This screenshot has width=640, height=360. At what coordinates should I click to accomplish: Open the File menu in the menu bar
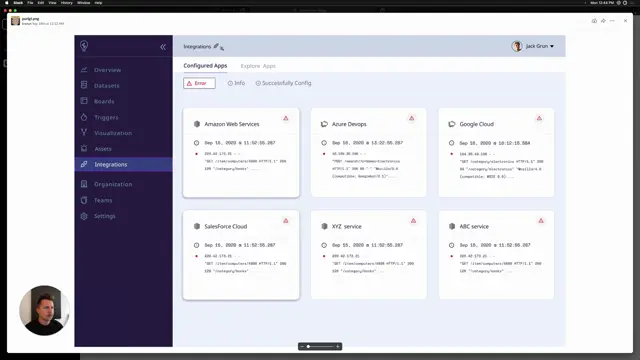tap(30, 3)
